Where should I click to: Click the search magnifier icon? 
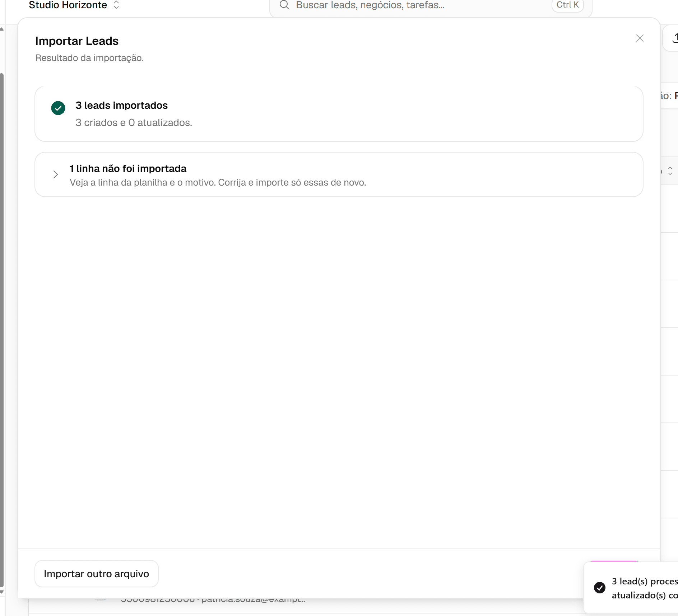pyautogui.click(x=284, y=5)
